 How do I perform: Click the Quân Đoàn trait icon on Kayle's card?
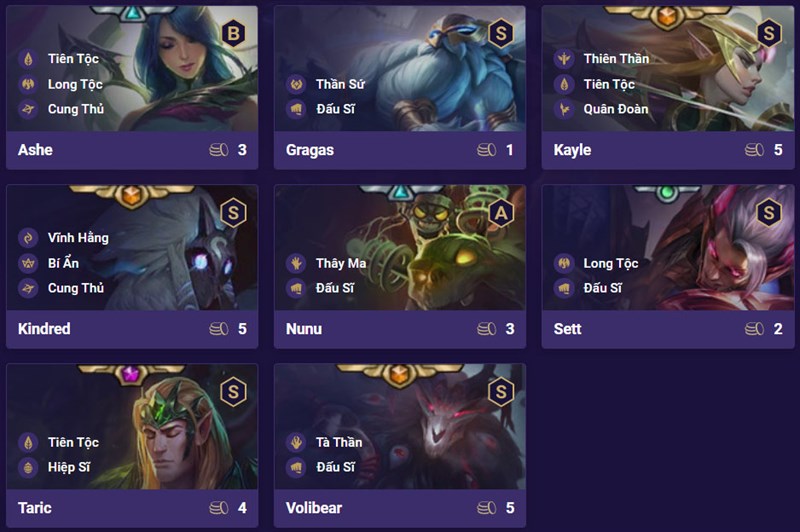(564, 109)
